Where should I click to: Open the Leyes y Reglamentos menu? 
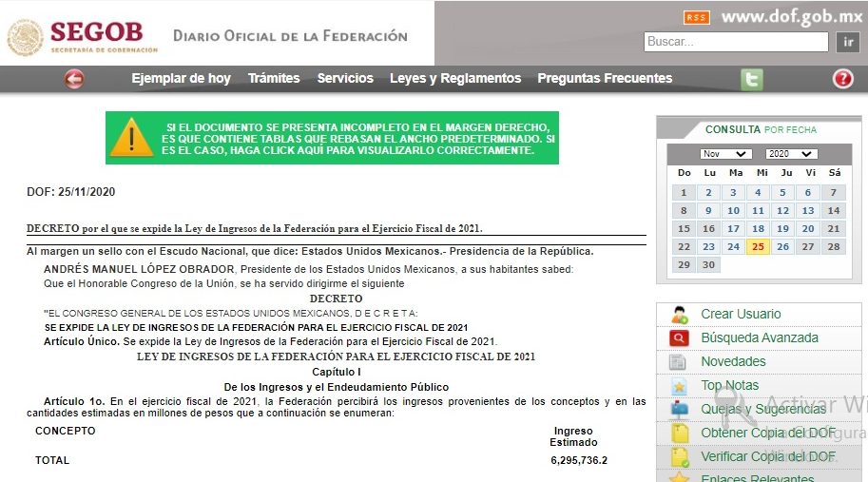(455, 79)
